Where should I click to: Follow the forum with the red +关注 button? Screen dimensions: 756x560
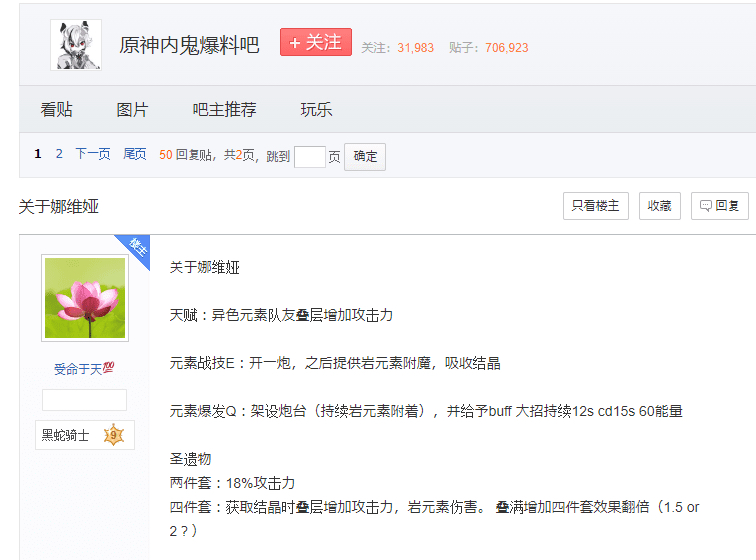[316, 42]
